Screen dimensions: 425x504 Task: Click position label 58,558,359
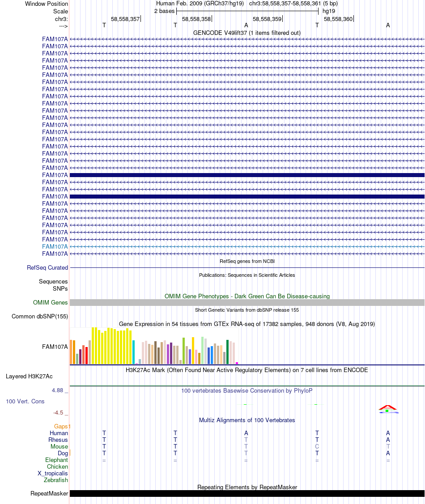(x=267, y=19)
